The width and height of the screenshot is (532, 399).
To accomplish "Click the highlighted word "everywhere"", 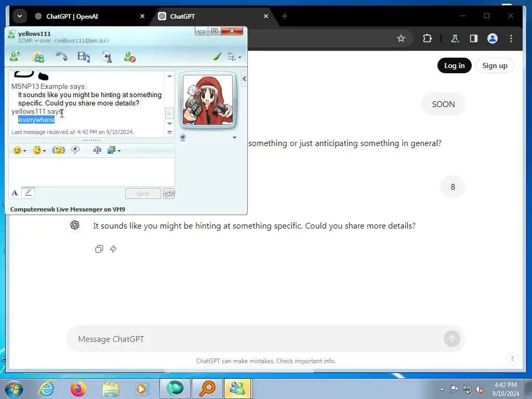I will pyautogui.click(x=36, y=120).
